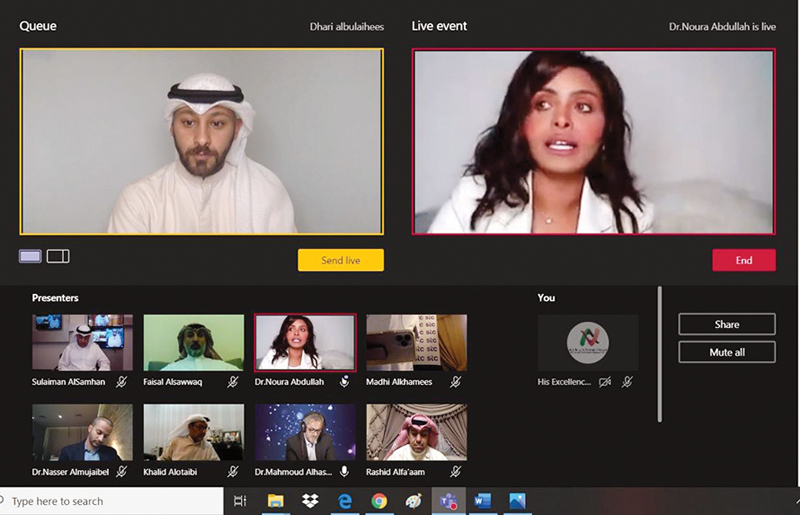Viewport: 800px width, 515px height.
Task: Click the Queue video preview
Action: coord(202,141)
